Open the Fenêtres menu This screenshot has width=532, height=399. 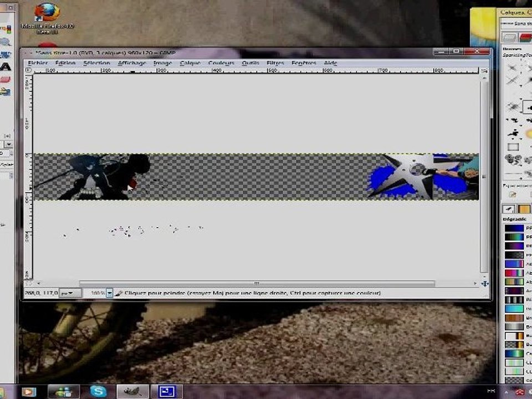pos(304,63)
